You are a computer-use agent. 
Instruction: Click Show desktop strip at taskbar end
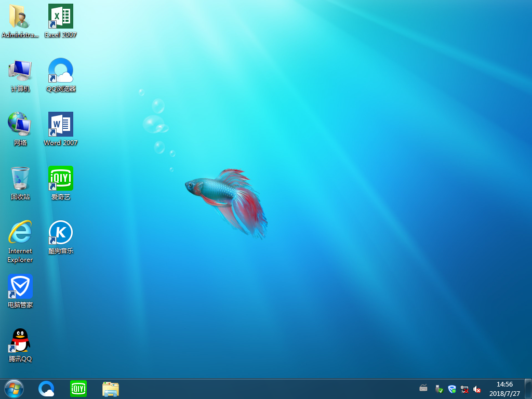tap(529, 389)
